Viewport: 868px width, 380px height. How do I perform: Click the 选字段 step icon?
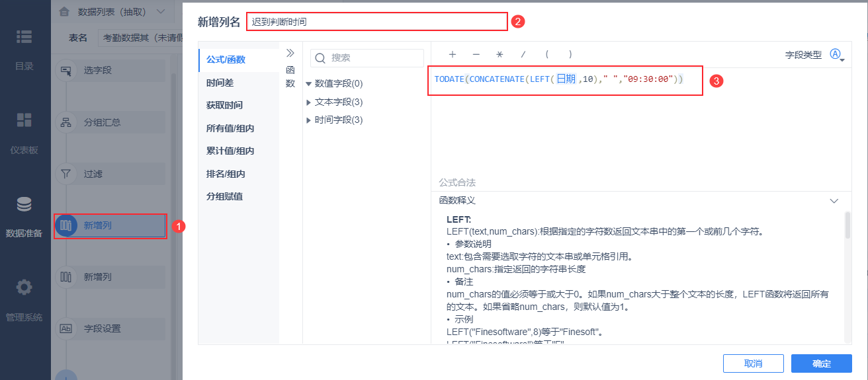coord(66,71)
